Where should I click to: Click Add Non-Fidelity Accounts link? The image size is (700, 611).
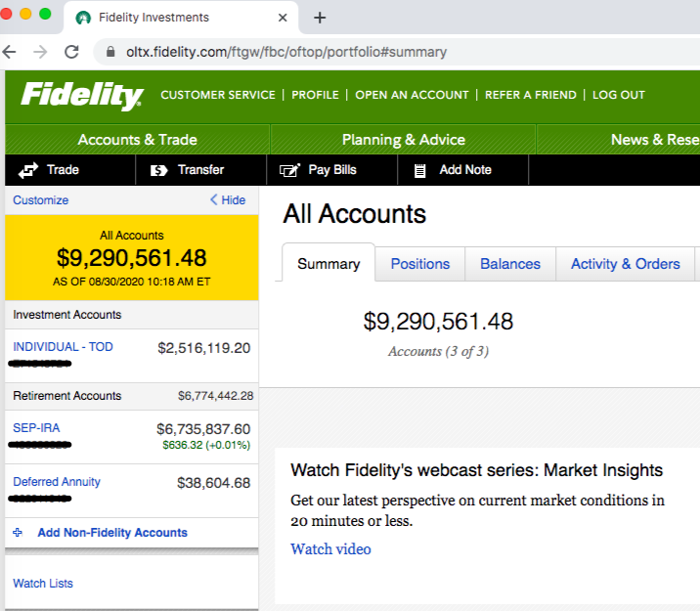coord(112,533)
